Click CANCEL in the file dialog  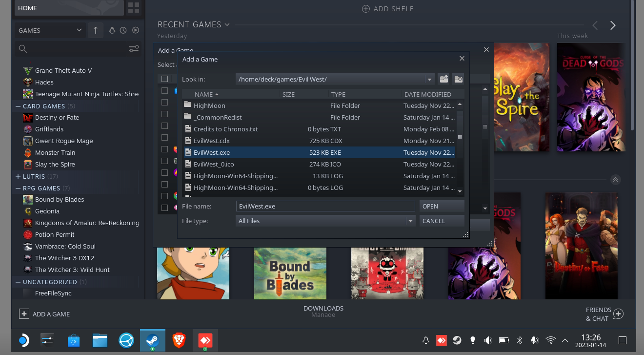(x=442, y=221)
